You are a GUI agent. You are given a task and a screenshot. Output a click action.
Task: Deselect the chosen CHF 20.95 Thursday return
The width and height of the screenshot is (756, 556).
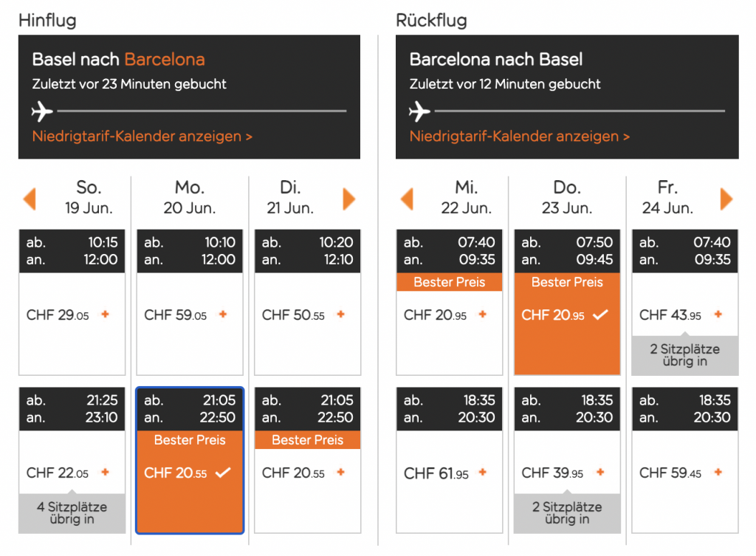[x=600, y=315]
